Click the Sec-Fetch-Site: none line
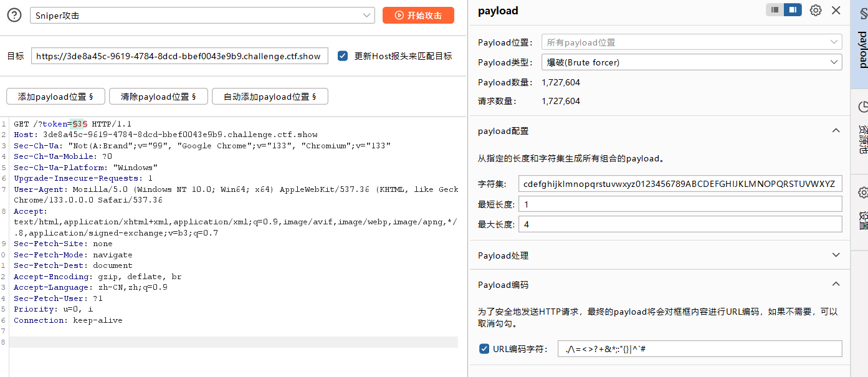The image size is (868, 377). (63, 244)
